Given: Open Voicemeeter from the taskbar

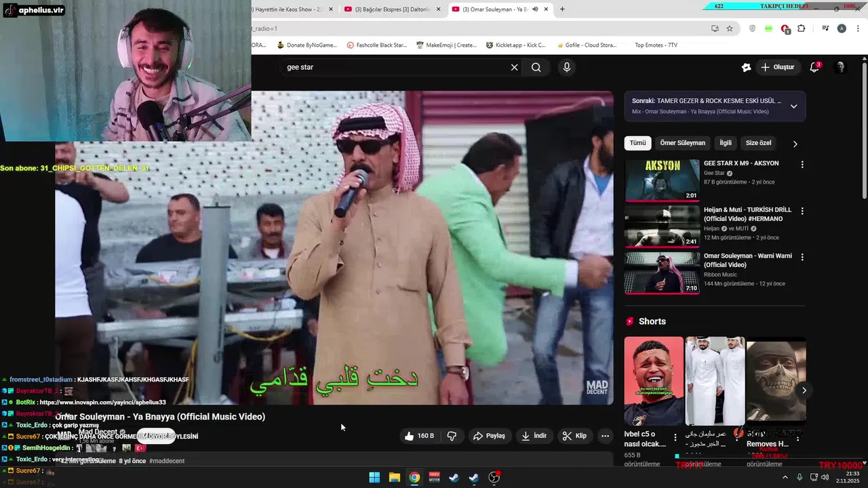Looking at the screenshot, I should pos(435,477).
